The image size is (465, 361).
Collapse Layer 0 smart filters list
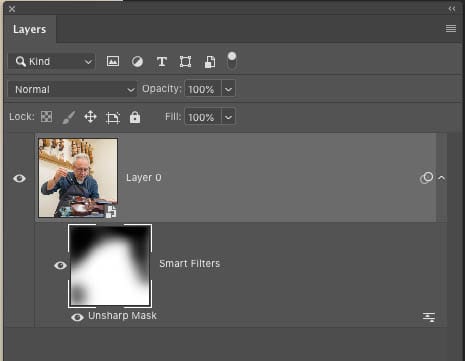441,178
